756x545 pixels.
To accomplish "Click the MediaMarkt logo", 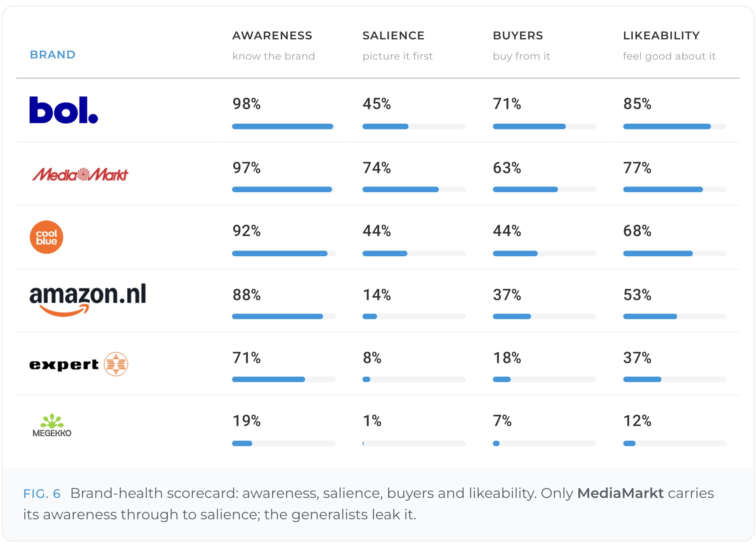I will coord(80,174).
